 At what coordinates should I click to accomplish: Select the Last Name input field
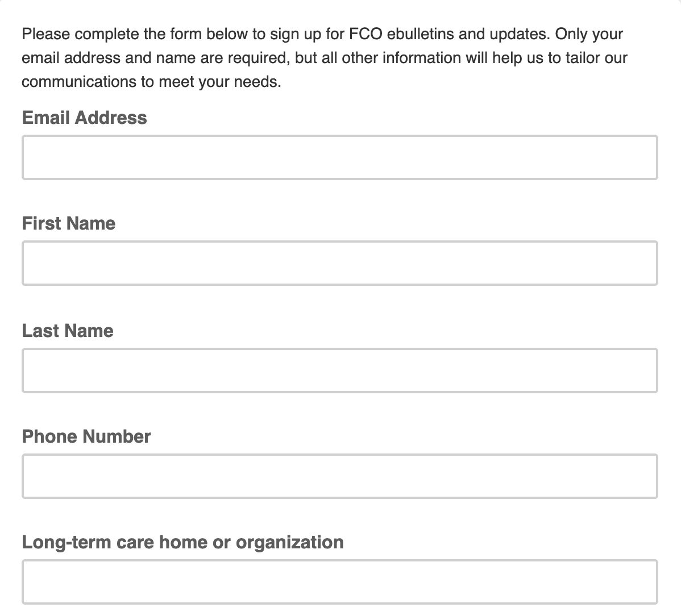[339, 371]
